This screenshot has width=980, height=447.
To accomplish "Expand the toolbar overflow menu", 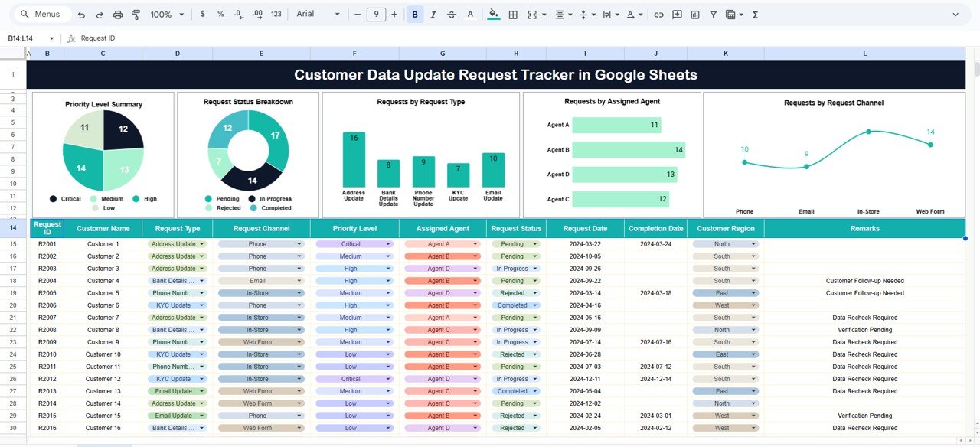I will pos(955,14).
